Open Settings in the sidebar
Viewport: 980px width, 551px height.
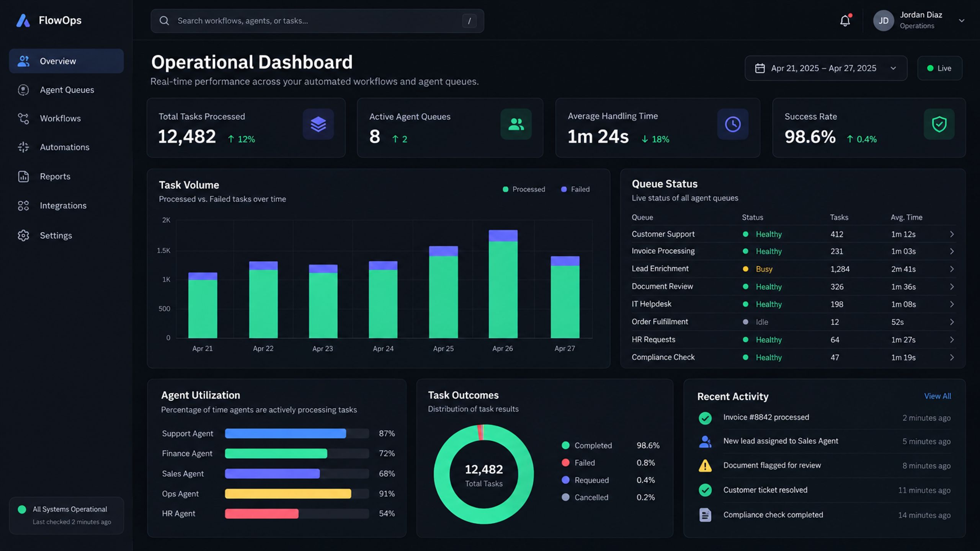(66, 235)
